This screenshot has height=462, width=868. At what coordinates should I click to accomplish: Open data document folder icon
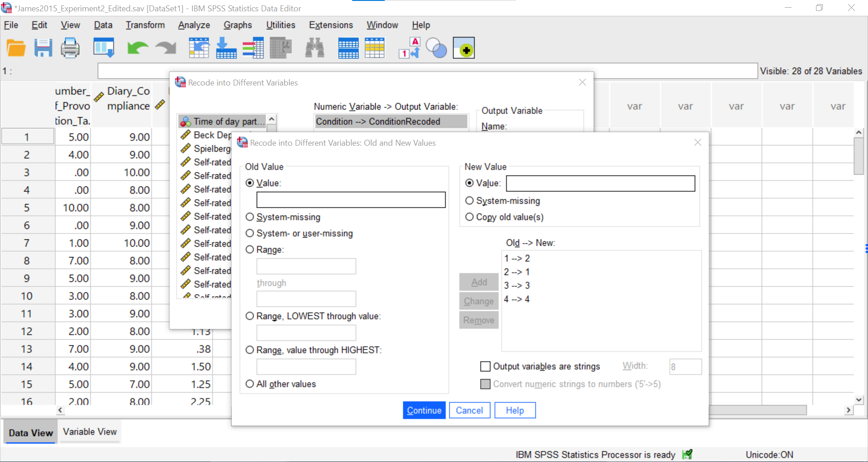point(16,48)
